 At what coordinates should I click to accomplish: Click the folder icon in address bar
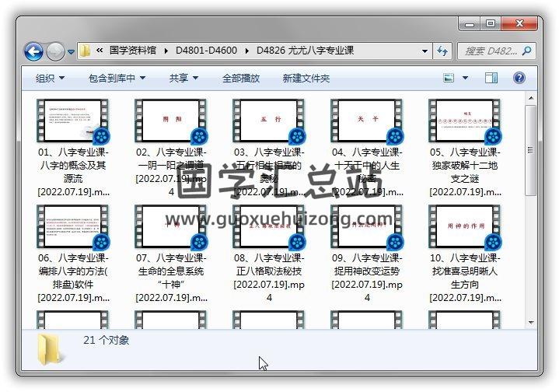pyautogui.click(x=85, y=51)
